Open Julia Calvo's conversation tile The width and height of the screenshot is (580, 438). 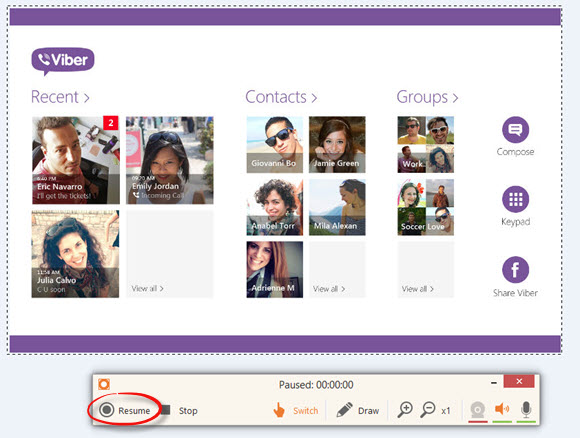click(75, 254)
